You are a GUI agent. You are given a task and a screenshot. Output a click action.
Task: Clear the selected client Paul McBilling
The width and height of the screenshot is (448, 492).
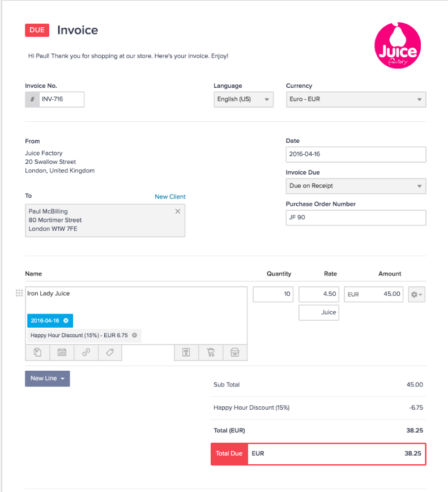(177, 211)
